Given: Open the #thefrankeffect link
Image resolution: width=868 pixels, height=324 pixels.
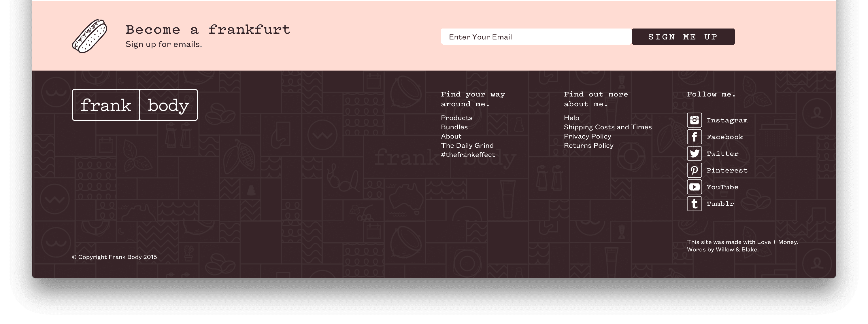Looking at the screenshot, I should (468, 155).
